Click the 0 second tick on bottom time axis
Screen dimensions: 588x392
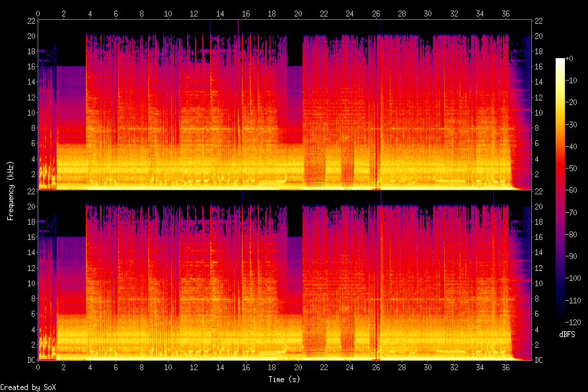tap(38, 367)
